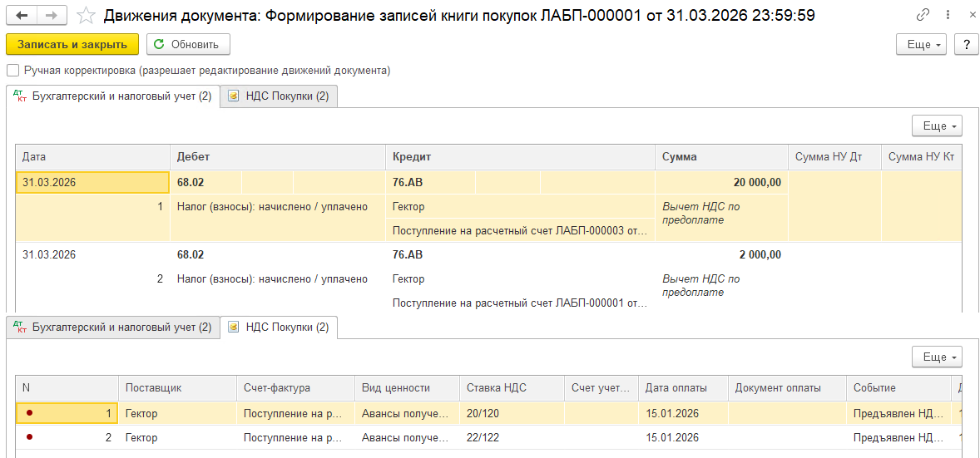980x458 pixels.
Task: Click the Сумма НУ Дт column header
Action: 834,157
